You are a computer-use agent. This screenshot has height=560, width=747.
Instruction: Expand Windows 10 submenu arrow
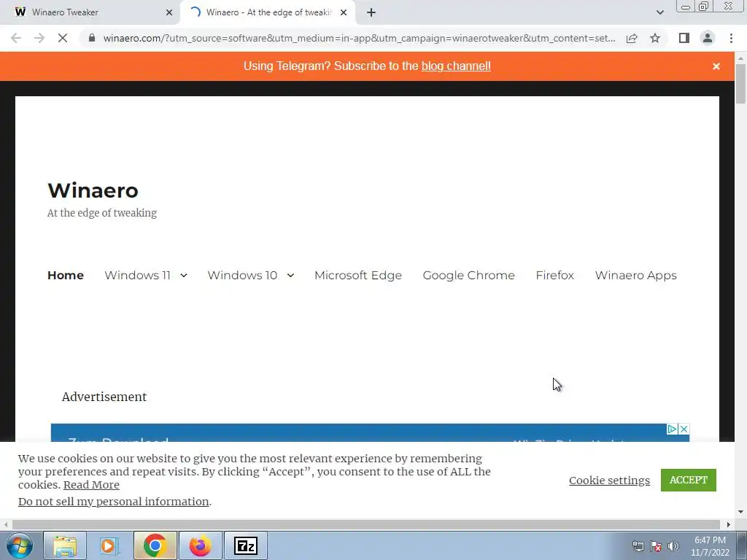click(x=290, y=275)
